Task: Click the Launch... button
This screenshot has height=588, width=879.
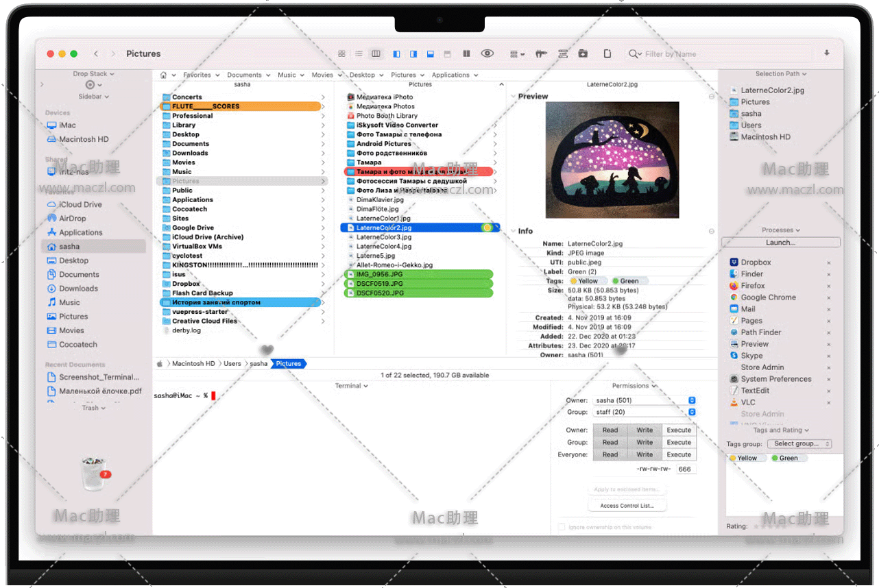Action: coord(781,243)
